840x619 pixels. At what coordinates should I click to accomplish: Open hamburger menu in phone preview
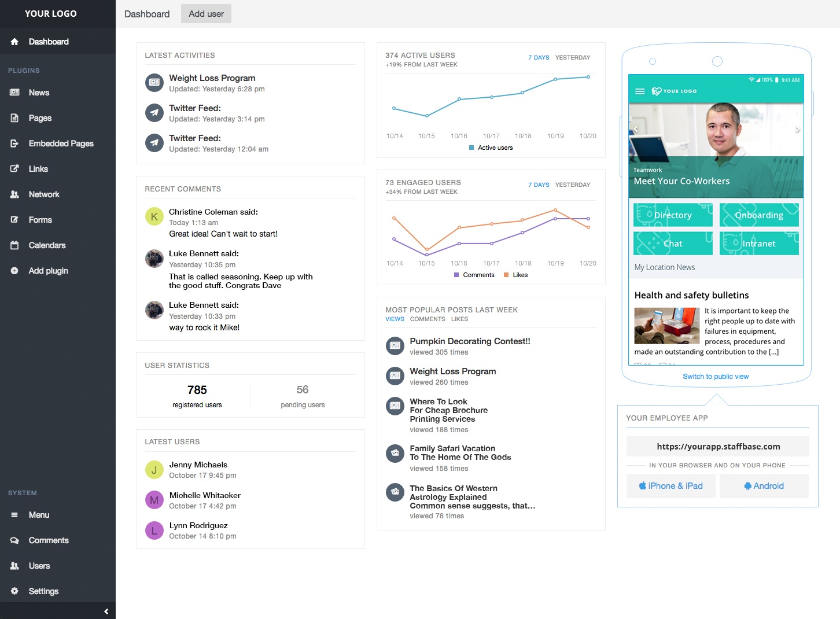pyautogui.click(x=640, y=91)
